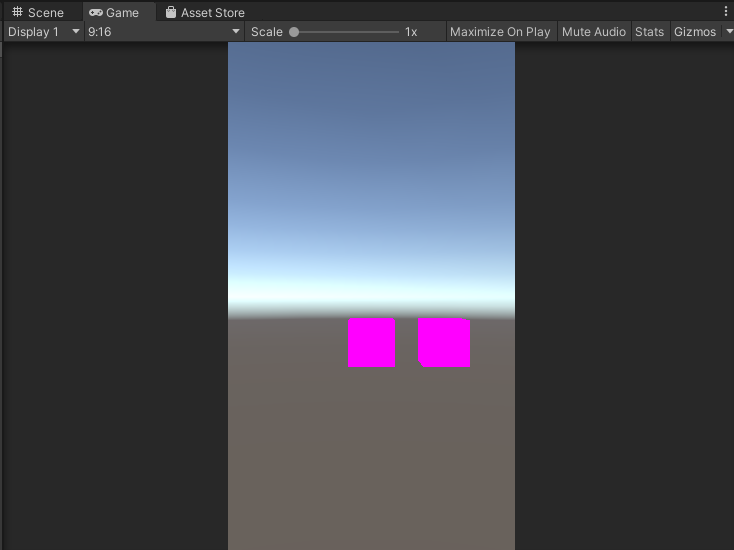
Task: Click the 1x scale value label
Action: click(x=411, y=32)
